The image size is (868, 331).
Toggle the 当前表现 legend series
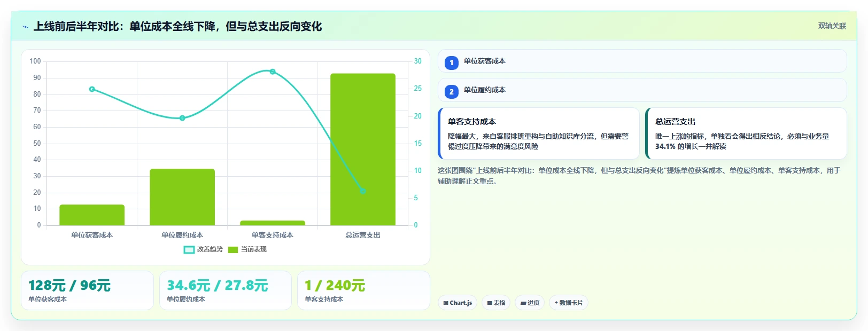247,249
